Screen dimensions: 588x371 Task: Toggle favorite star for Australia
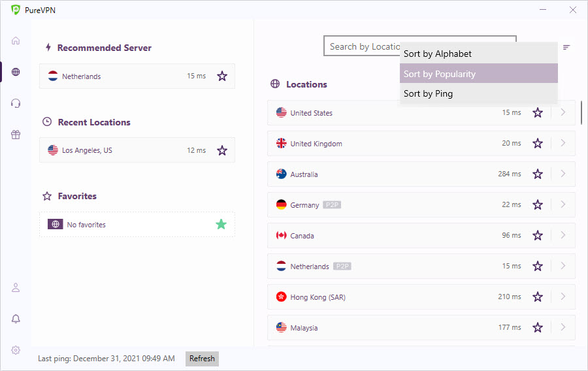click(538, 174)
